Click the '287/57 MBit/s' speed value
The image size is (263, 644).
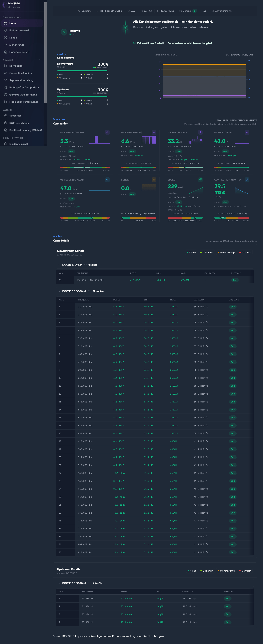point(167,11)
